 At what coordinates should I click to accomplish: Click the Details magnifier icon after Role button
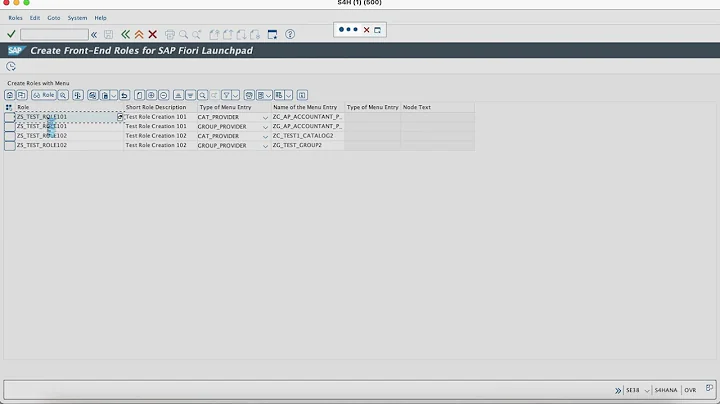point(63,95)
